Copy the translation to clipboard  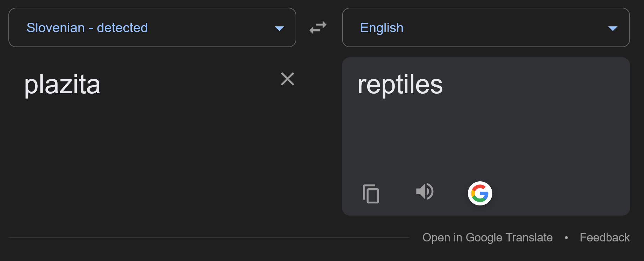click(x=371, y=194)
